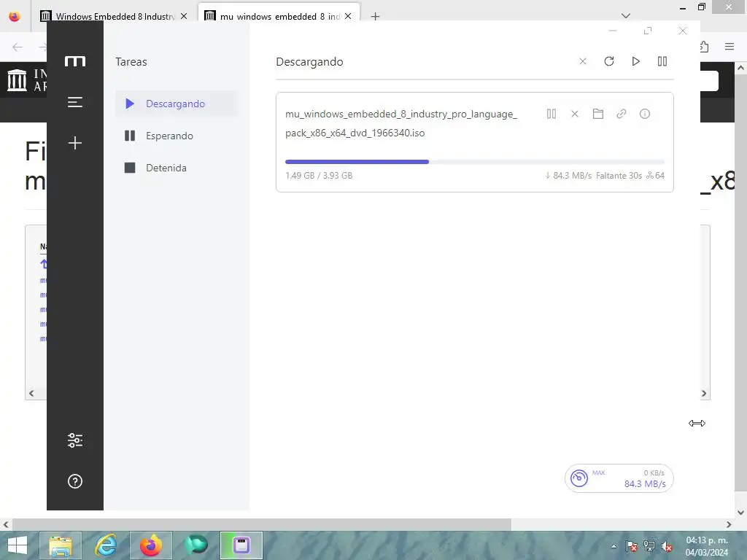The height and width of the screenshot is (560, 747).
Task: Open the muted volume tray icon
Action: pyautogui.click(x=667, y=546)
